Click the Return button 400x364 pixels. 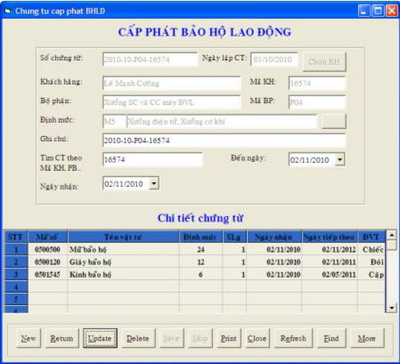pyautogui.click(x=62, y=338)
